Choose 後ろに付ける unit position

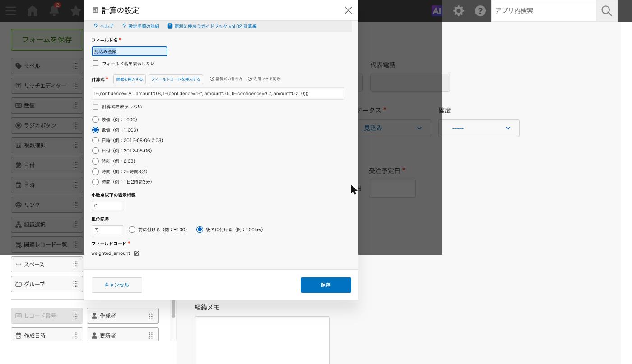click(x=200, y=230)
